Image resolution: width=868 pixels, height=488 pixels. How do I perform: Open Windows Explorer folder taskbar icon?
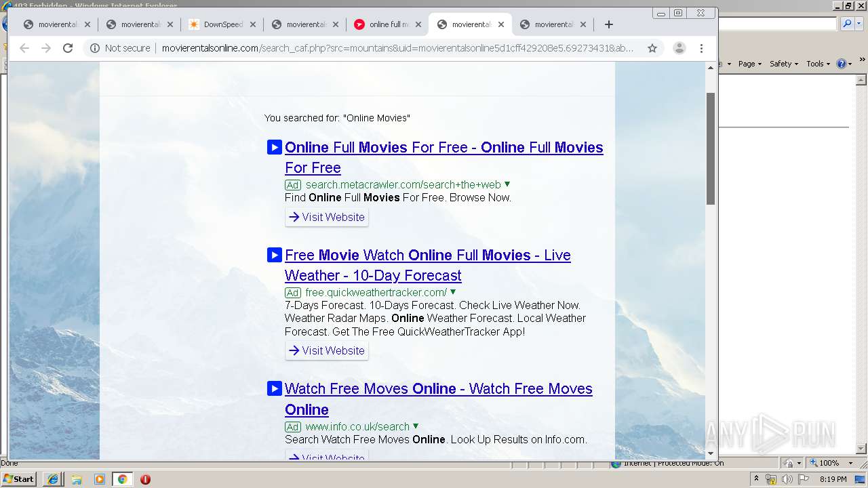tap(76, 479)
